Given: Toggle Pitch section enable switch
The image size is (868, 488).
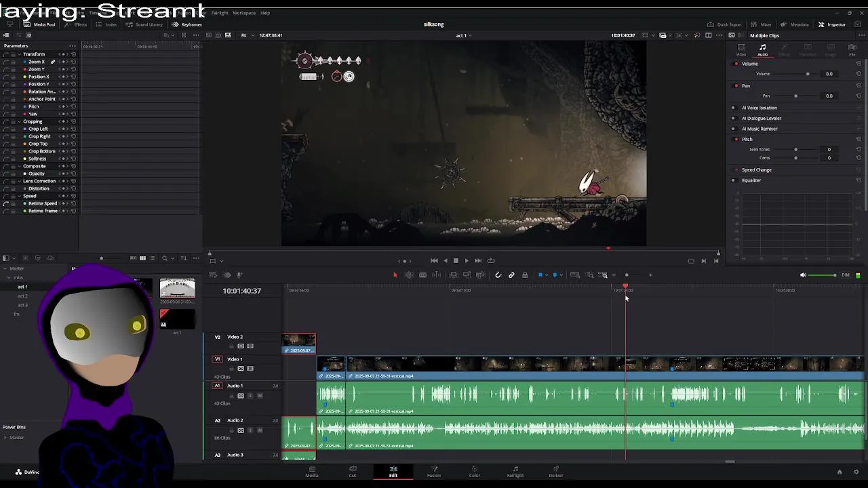Looking at the screenshot, I should pos(736,140).
